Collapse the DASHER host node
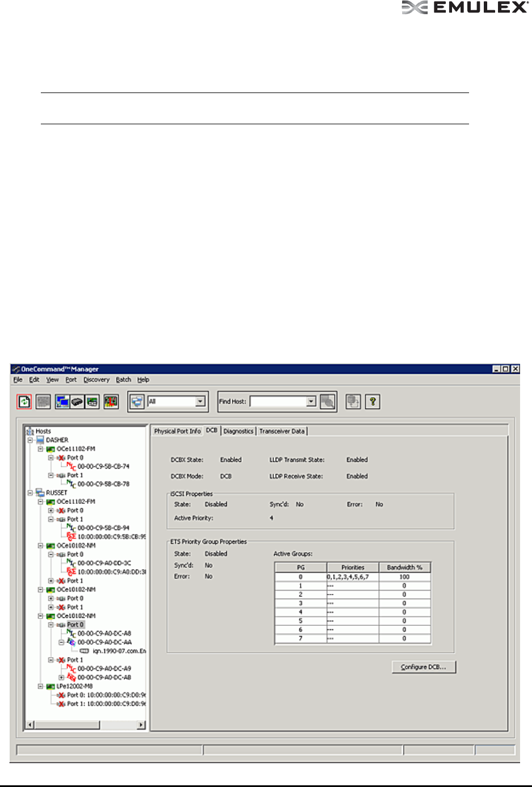Image resolution: width=532 pixels, height=787 pixels. tap(30, 440)
